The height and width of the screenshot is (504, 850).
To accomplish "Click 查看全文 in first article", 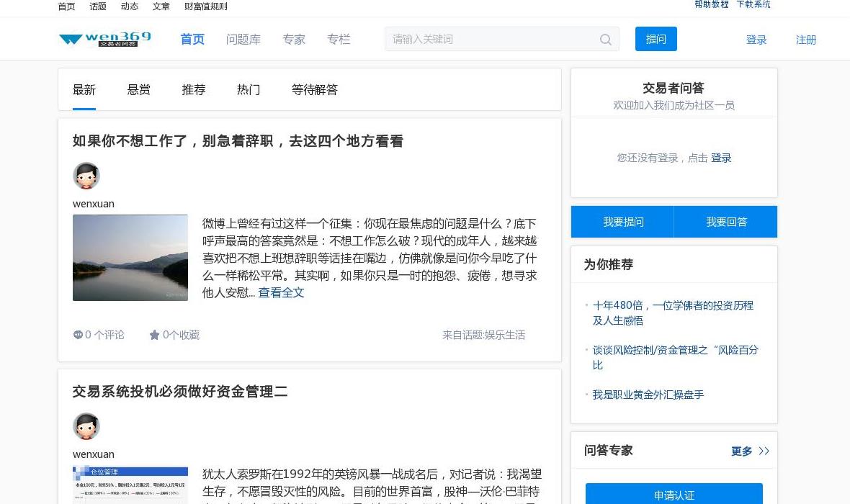I will pos(282,292).
